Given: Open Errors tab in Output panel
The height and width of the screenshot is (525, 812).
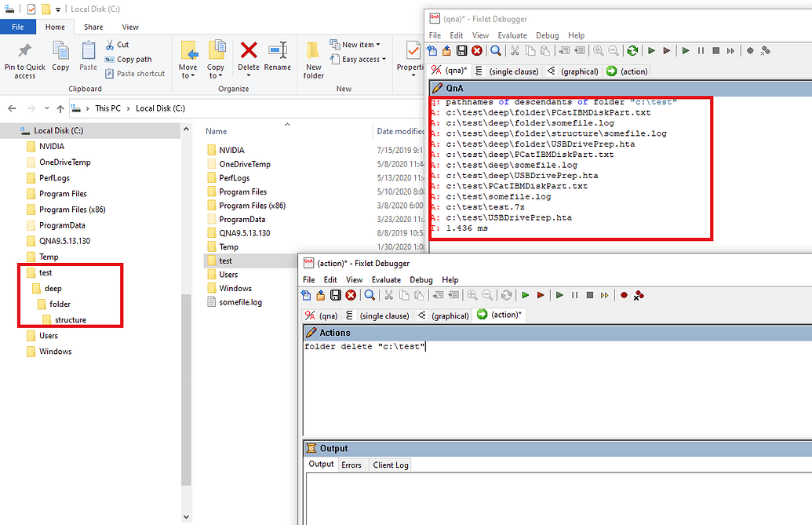Looking at the screenshot, I should (351, 465).
